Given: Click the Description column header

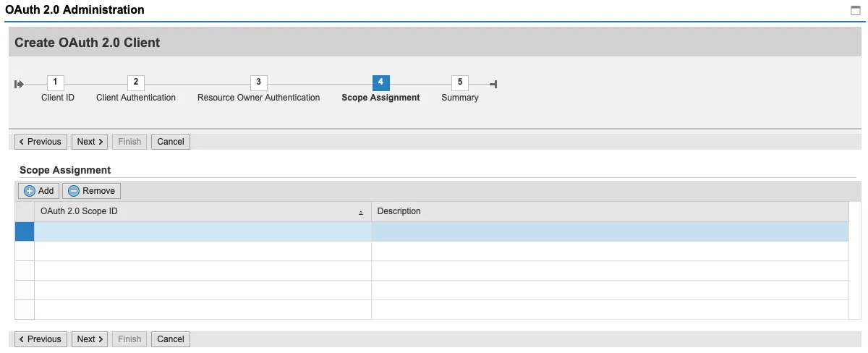Looking at the screenshot, I should [609, 211].
